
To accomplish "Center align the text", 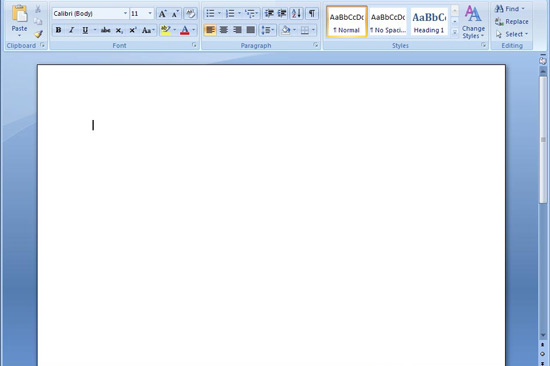I will (x=223, y=30).
